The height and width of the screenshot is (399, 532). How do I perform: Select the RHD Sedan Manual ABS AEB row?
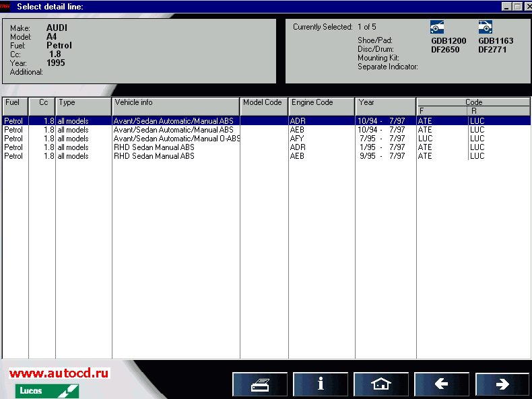point(267,156)
